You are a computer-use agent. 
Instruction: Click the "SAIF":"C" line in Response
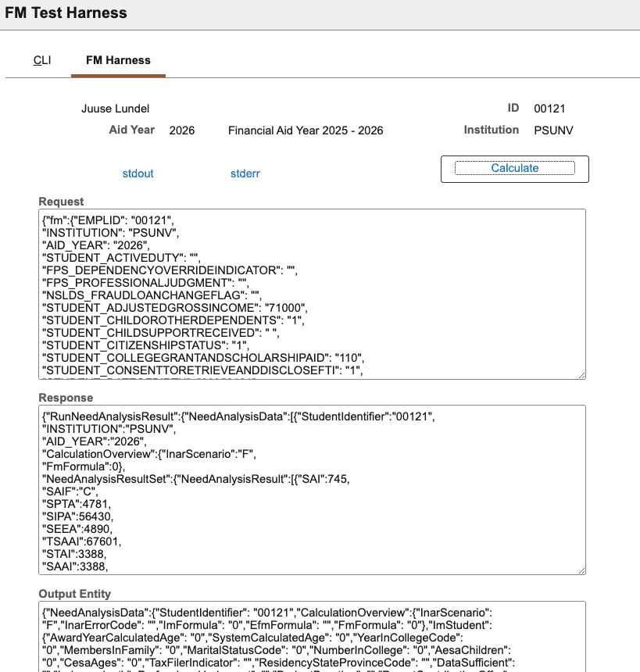click(70, 492)
